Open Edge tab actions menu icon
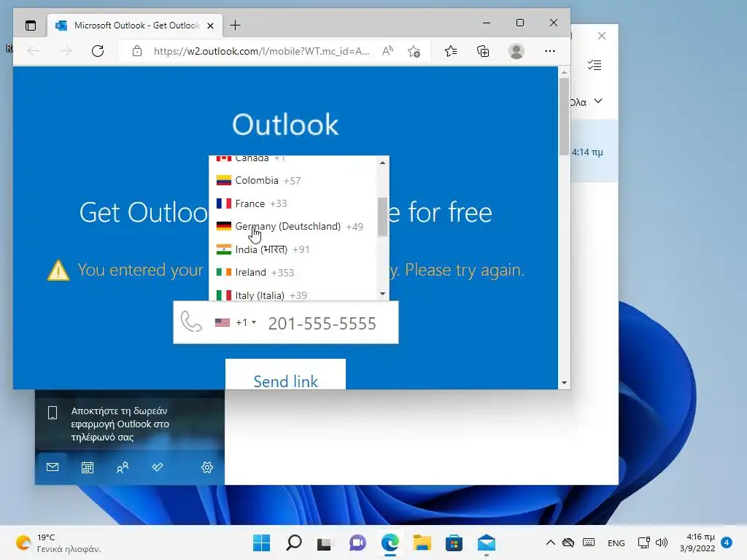747x560 pixels. point(31,26)
